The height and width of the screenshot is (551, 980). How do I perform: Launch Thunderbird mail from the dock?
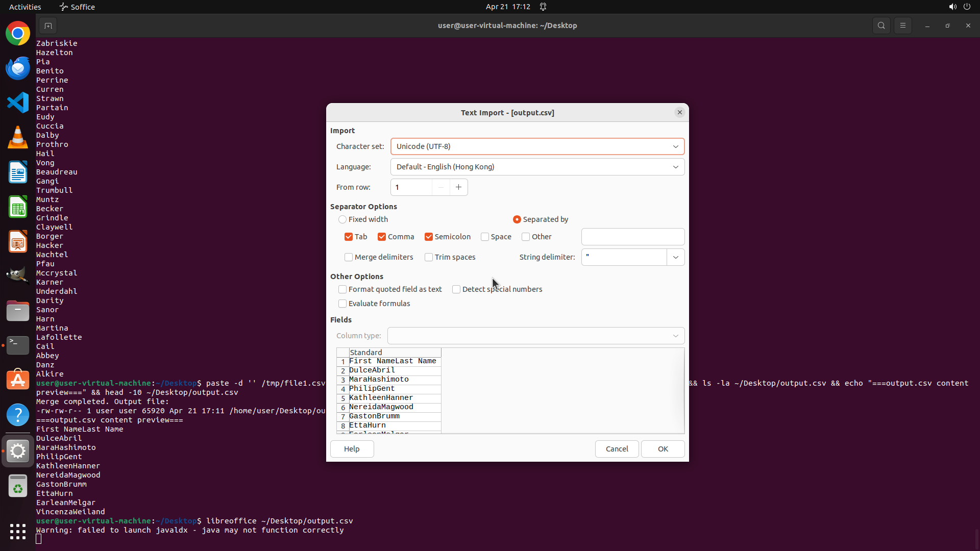tap(18, 68)
